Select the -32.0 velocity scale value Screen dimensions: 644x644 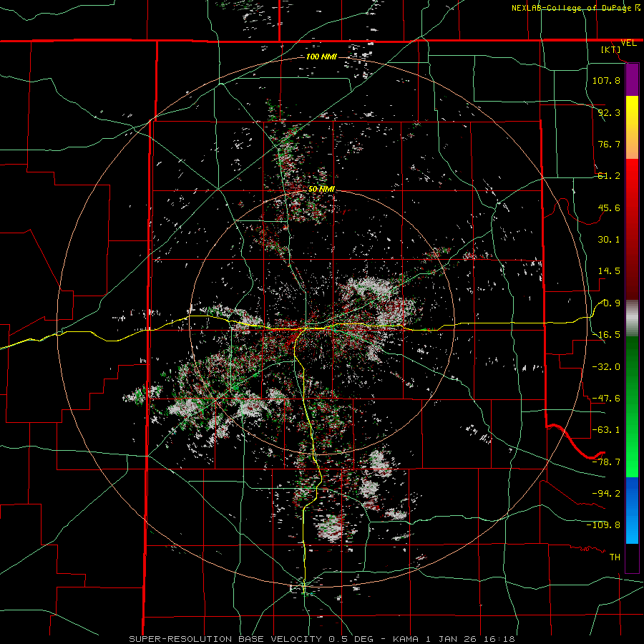coord(606,367)
